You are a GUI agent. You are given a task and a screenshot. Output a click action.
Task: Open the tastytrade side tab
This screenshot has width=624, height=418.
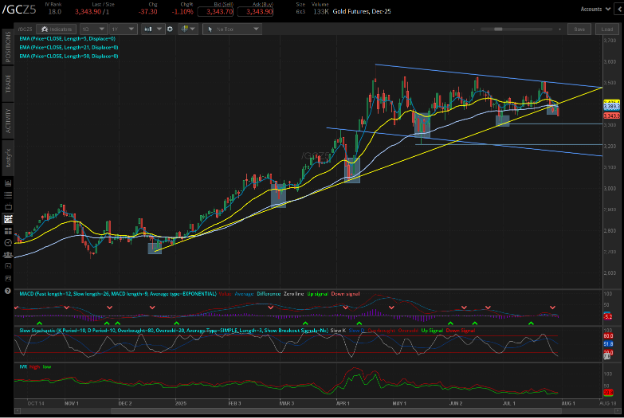click(8, 158)
